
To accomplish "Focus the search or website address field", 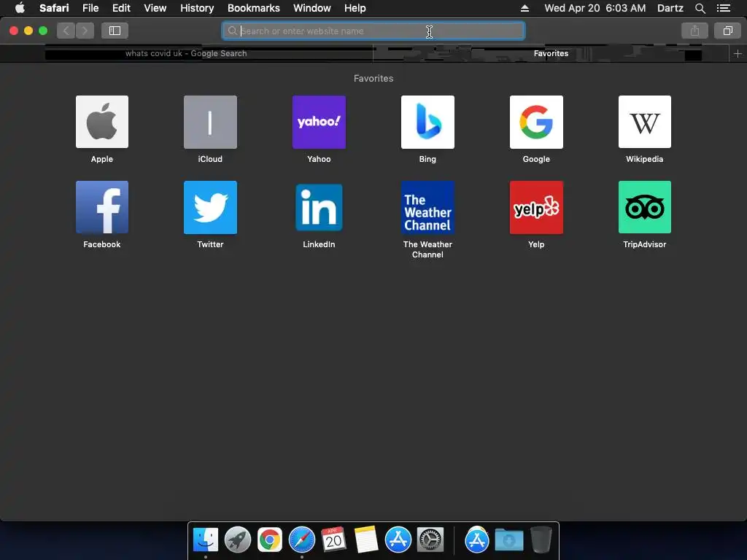I will pyautogui.click(x=373, y=31).
